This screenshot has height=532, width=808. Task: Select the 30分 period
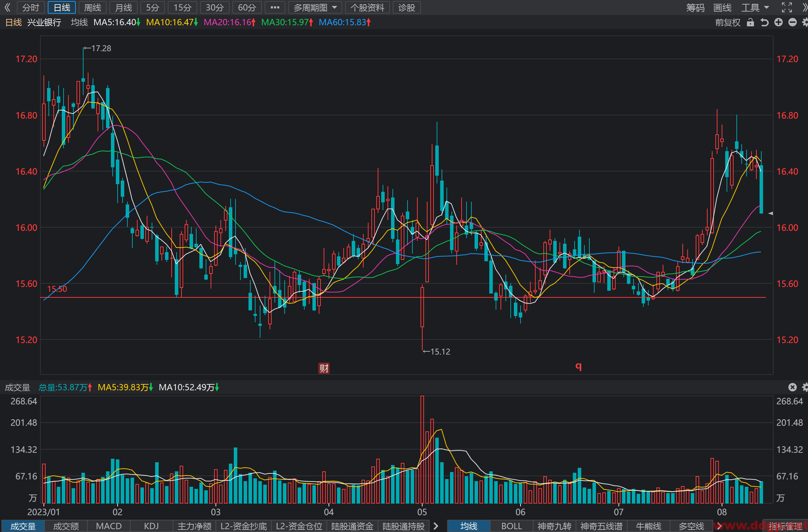[x=214, y=7]
